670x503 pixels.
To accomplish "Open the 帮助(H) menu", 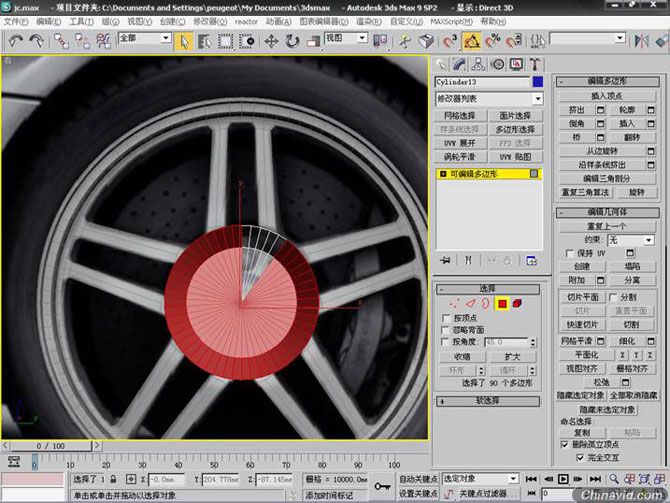I will [x=493, y=21].
